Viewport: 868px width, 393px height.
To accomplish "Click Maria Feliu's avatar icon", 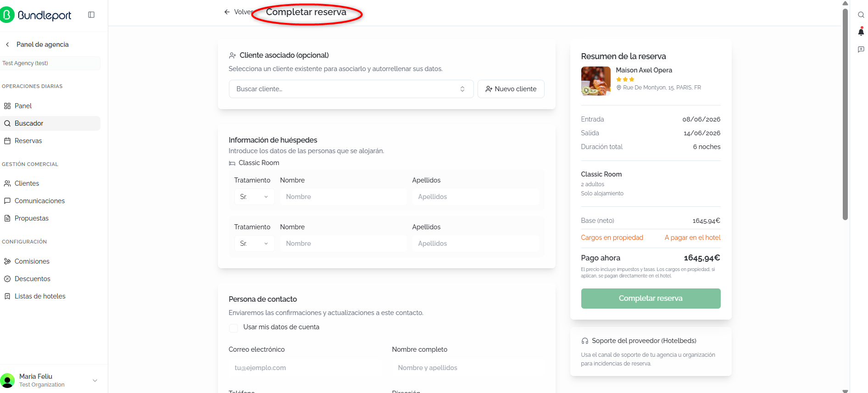I will [7, 380].
